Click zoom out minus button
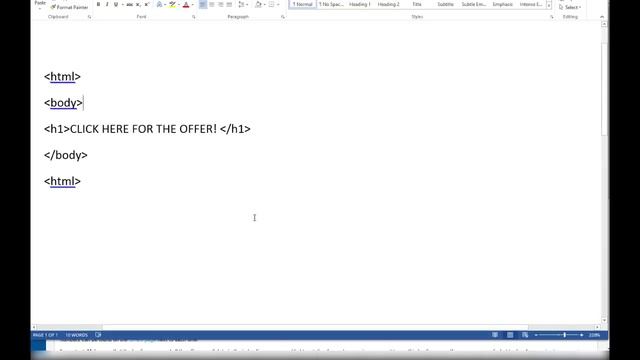640x360 pixels. (536, 335)
